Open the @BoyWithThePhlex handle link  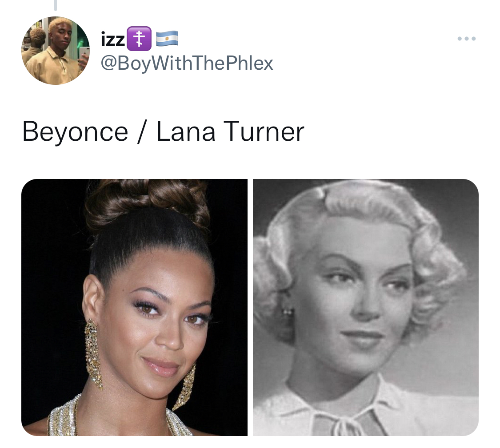pyautogui.click(x=187, y=63)
